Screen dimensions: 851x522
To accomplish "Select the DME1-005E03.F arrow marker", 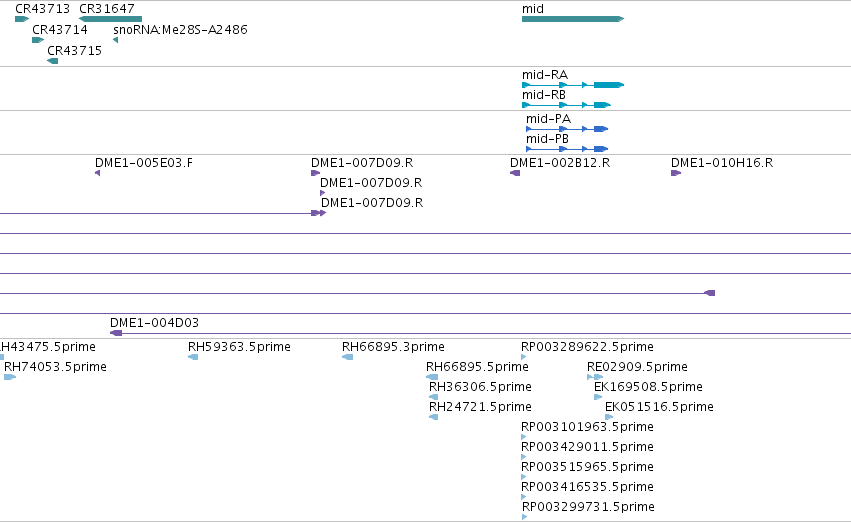I will point(98,173).
